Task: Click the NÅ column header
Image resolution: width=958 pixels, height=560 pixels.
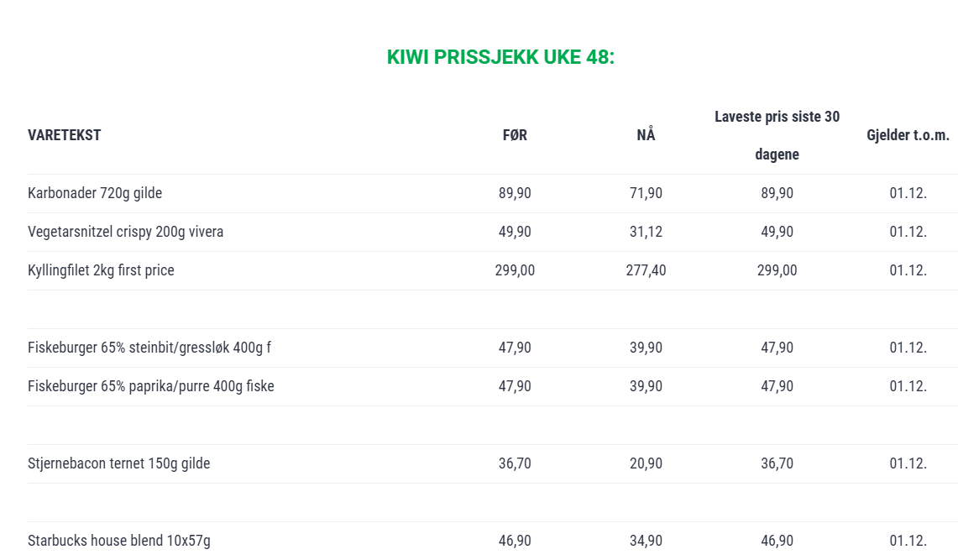Action: click(x=646, y=134)
